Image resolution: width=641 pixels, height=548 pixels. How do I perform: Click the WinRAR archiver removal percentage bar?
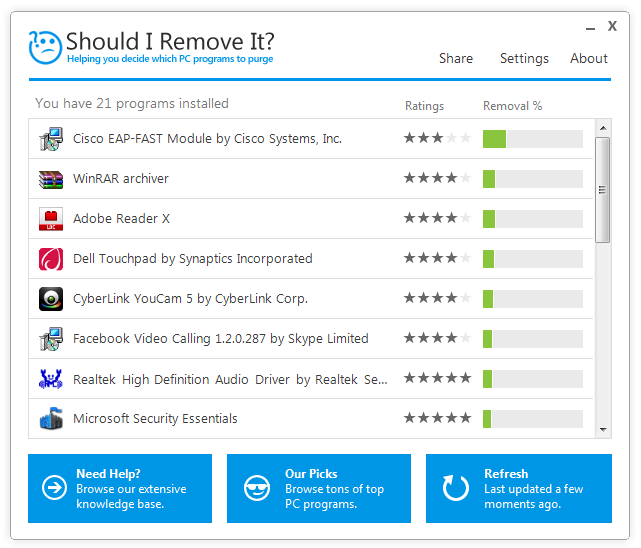pos(533,179)
